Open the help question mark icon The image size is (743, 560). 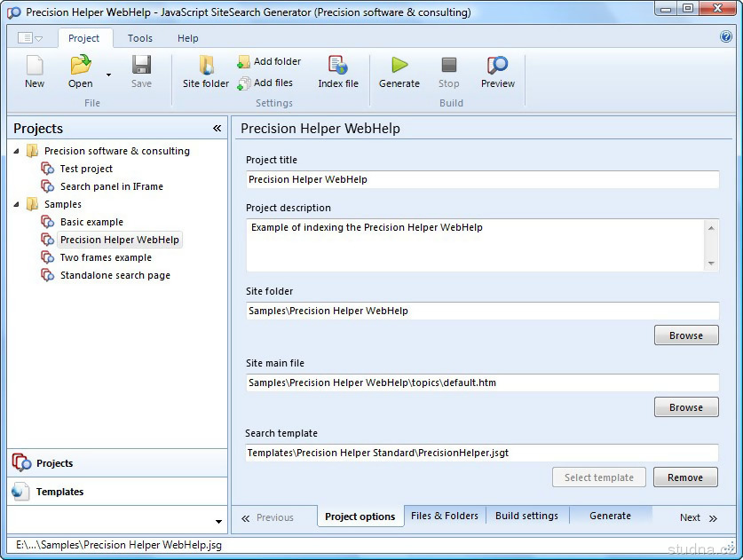tap(726, 37)
